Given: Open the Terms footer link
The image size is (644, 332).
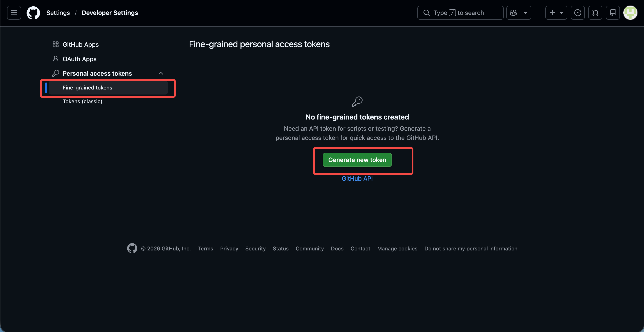Looking at the screenshot, I should [x=206, y=248].
